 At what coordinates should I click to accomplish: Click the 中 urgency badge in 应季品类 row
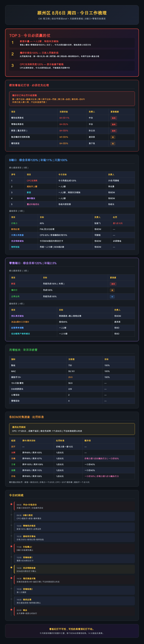[112, 297]
